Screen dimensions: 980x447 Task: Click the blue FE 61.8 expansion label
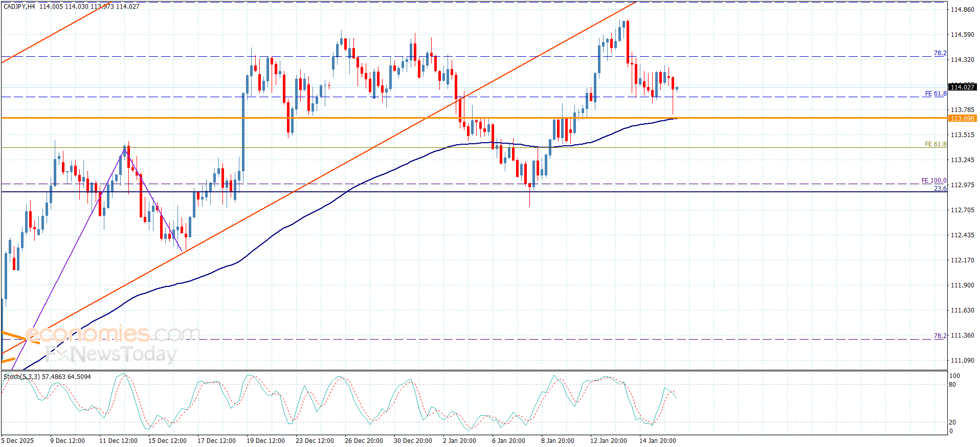[x=936, y=94]
